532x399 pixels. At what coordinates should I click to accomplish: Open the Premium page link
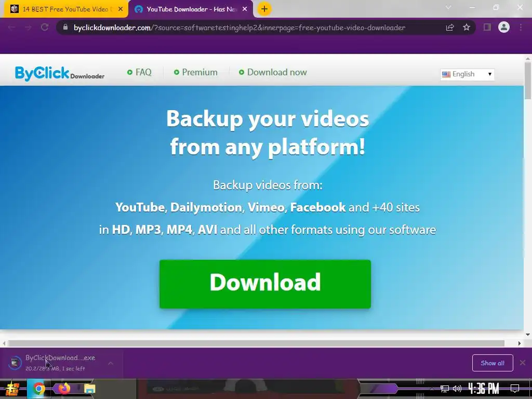(x=196, y=72)
